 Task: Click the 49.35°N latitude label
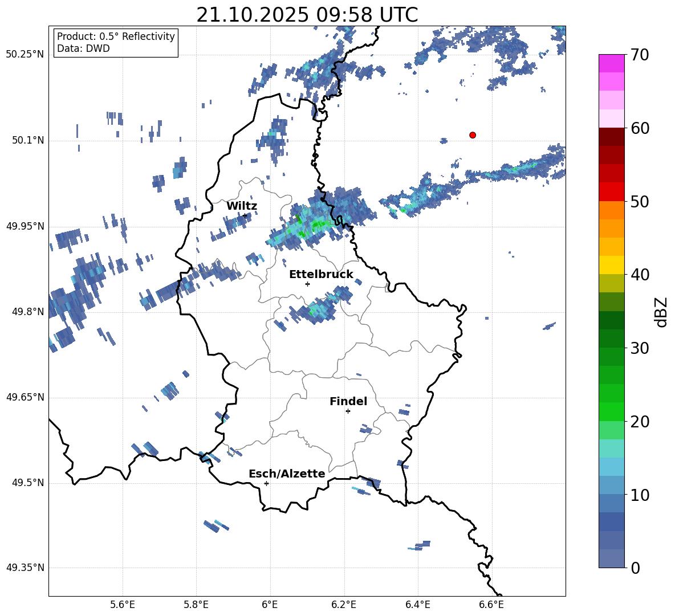(25, 568)
